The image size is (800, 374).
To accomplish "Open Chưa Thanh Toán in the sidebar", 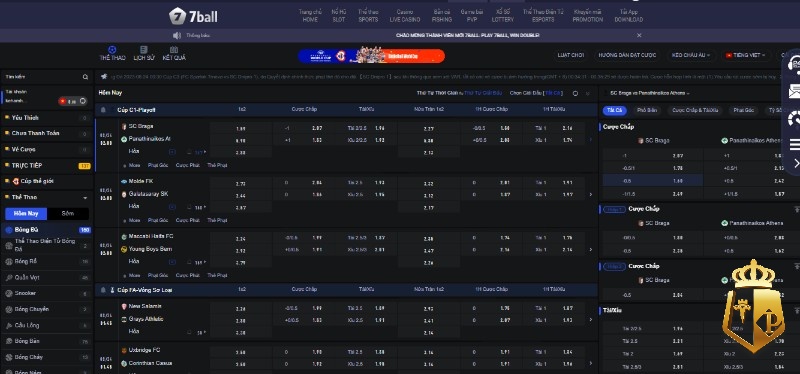I will [47, 134].
